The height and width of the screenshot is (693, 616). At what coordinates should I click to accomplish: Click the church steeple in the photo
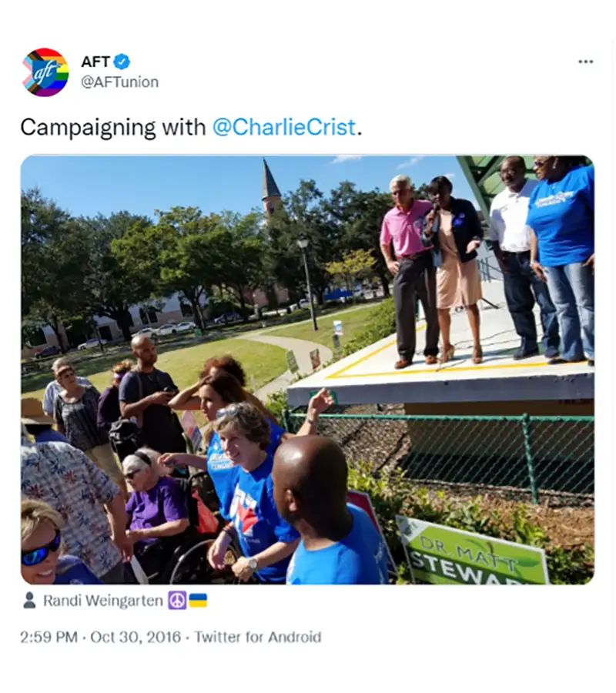[270, 188]
